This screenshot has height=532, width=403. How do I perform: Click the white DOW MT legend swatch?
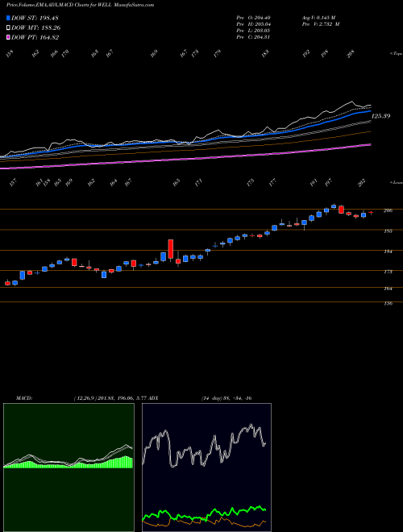pyautogui.click(x=9, y=28)
